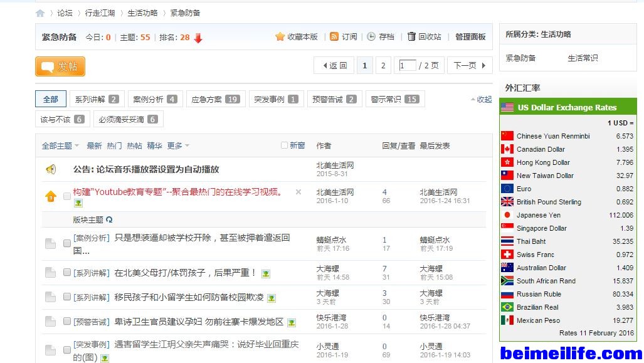This screenshot has width=644, height=363.
Task: Click the star icon to favorite this forum
Action: tap(280, 37)
